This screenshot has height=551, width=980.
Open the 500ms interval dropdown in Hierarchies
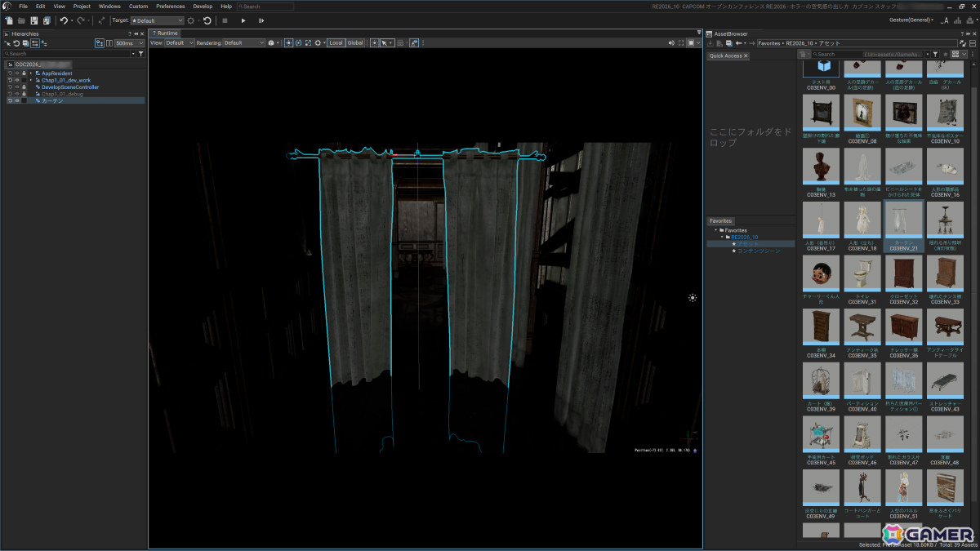(129, 42)
